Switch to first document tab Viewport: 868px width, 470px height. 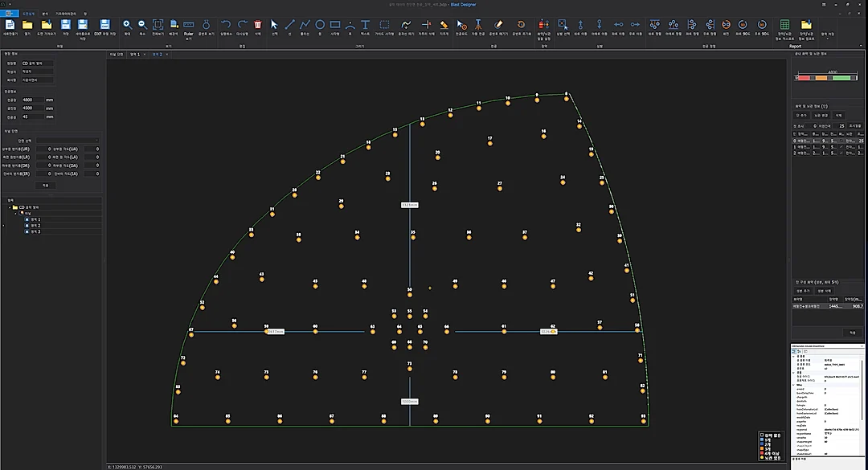point(117,55)
